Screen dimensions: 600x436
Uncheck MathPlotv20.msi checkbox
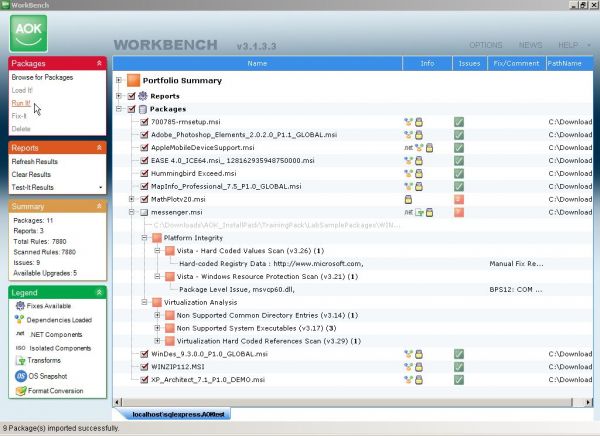(x=144, y=199)
